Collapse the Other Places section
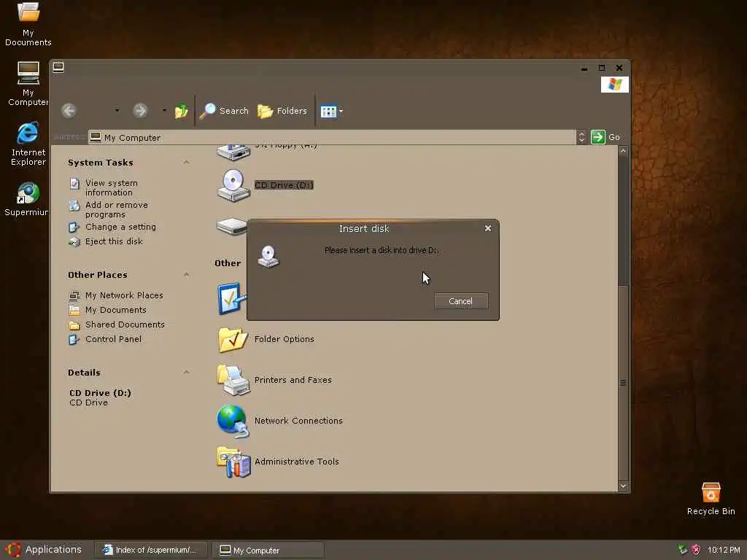 (x=186, y=275)
